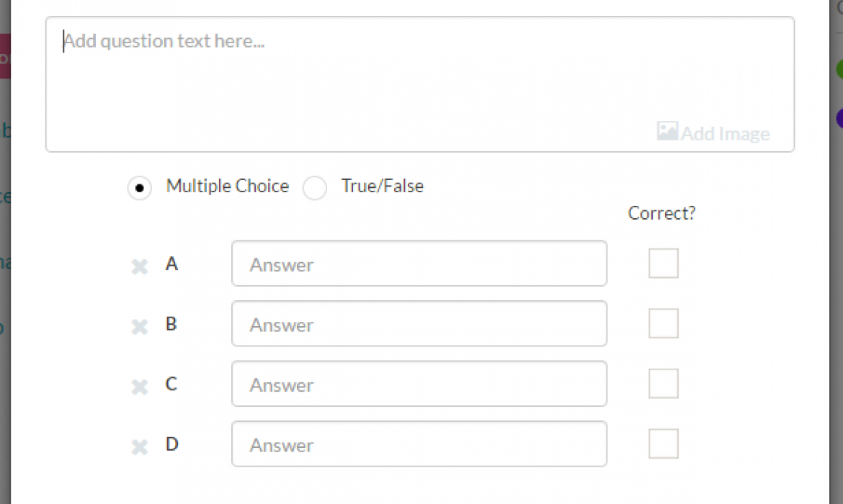Tick the Correct checkbox for answer B
Viewport: 843px width, 504px height.
[x=663, y=323]
